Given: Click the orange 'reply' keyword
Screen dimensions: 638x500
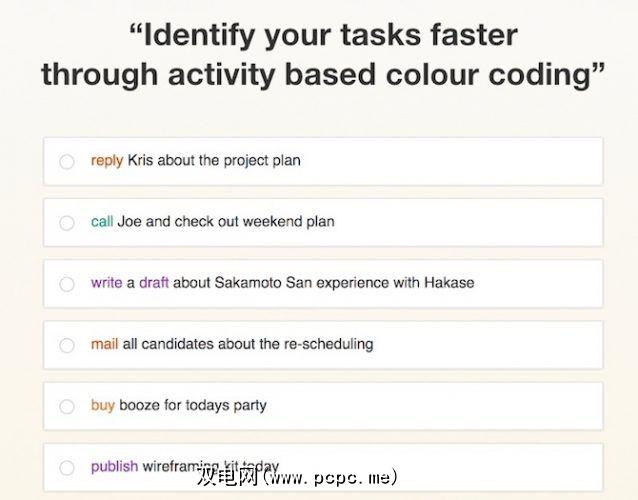Looking at the screenshot, I should 107,160.
